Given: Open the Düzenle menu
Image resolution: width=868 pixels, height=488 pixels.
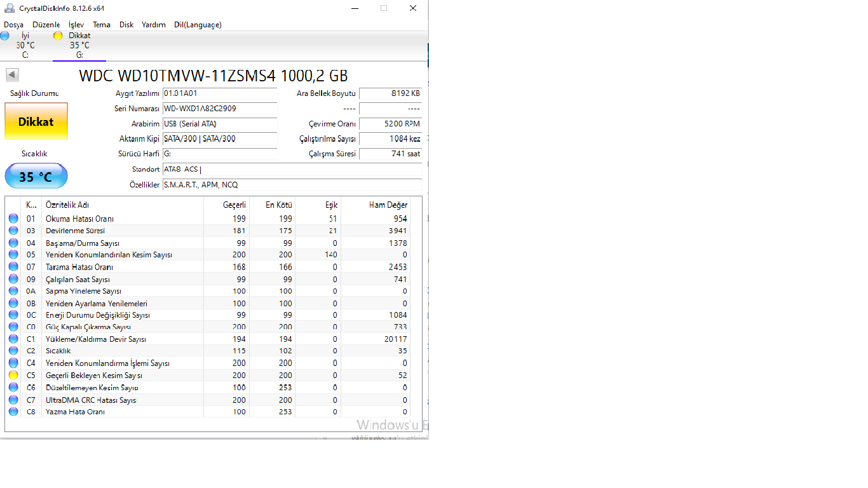Looking at the screenshot, I should pos(46,25).
